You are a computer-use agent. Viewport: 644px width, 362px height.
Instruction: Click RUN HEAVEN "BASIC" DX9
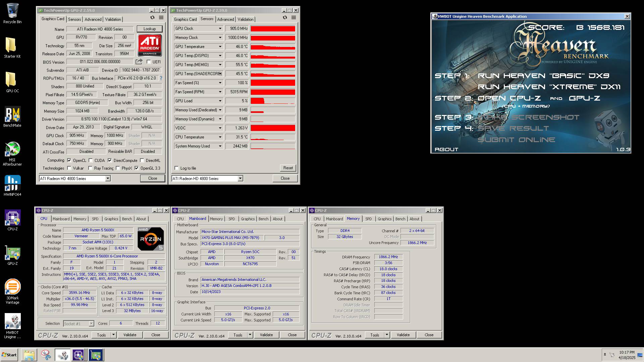pyautogui.click(x=543, y=76)
